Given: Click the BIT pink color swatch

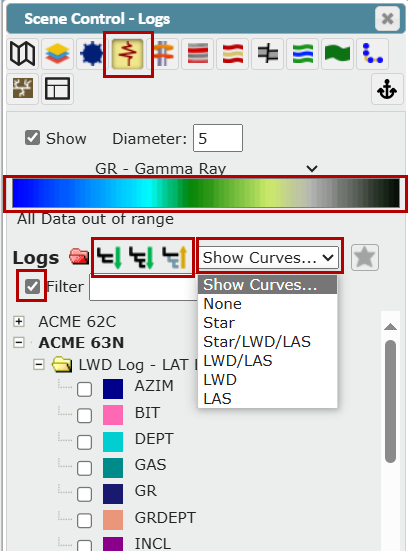Looking at the screenshot, I should (113, 415).
